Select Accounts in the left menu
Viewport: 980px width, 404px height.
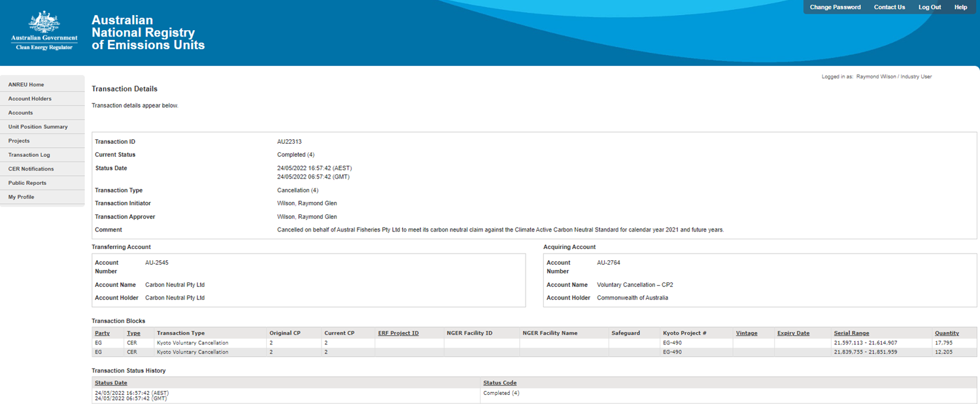pyautogui.click(x=20, y=113)
